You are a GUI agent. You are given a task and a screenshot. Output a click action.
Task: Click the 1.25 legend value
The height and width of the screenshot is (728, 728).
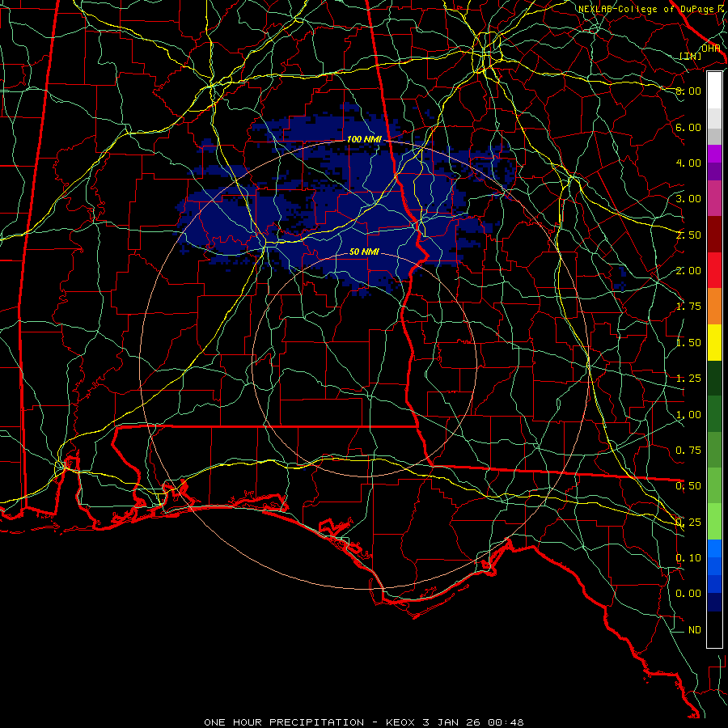tap(688, 379)
